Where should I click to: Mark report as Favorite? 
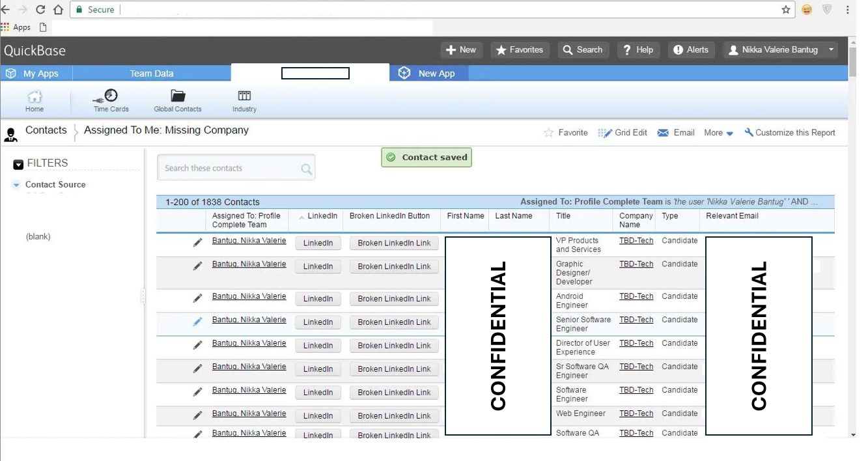[566, 133]
